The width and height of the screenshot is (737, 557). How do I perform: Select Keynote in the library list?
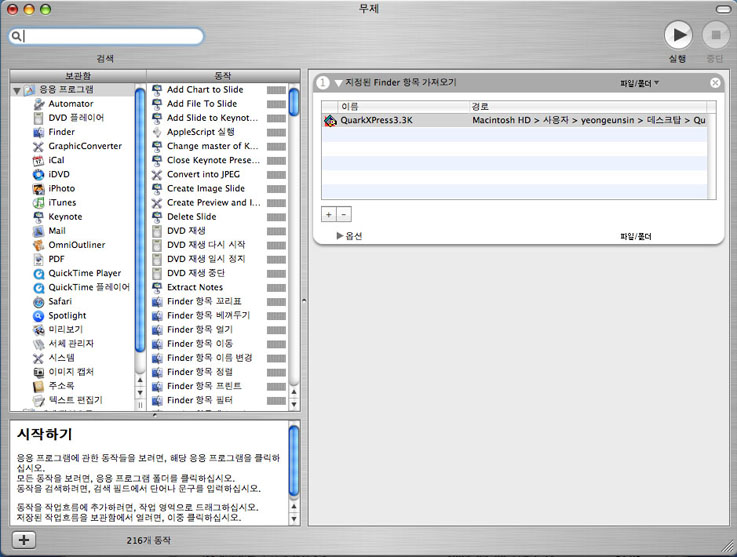[x=65, y=217]
